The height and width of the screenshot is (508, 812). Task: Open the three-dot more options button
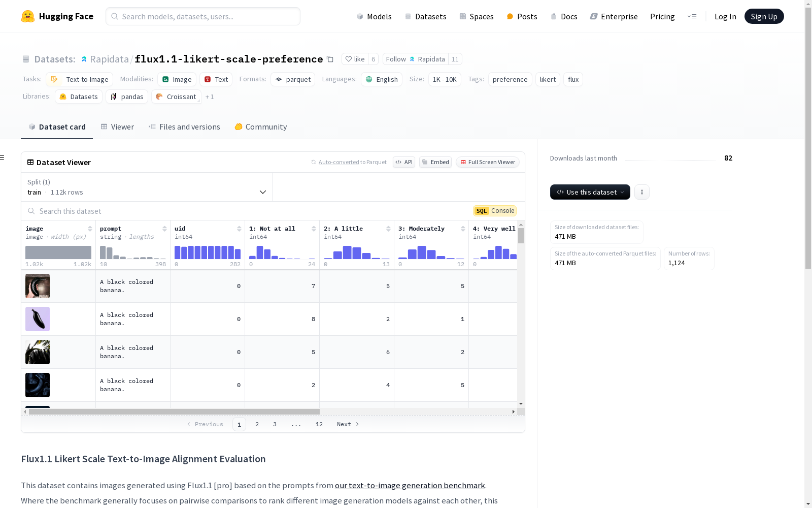point(642,192)
